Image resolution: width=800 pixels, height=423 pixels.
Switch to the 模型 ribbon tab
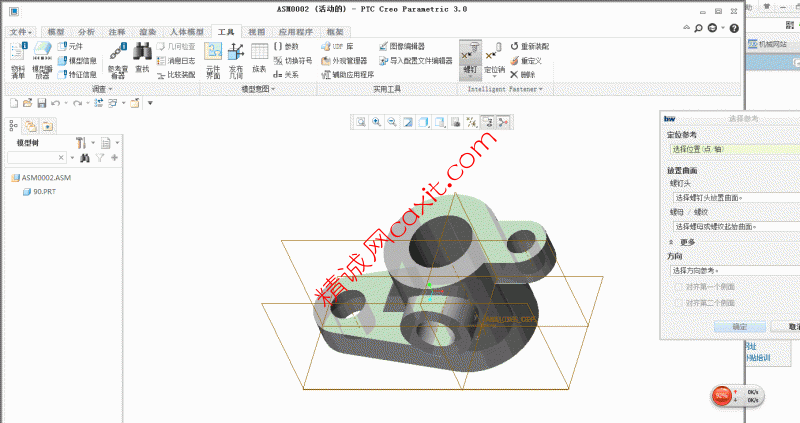click(56, 32)
